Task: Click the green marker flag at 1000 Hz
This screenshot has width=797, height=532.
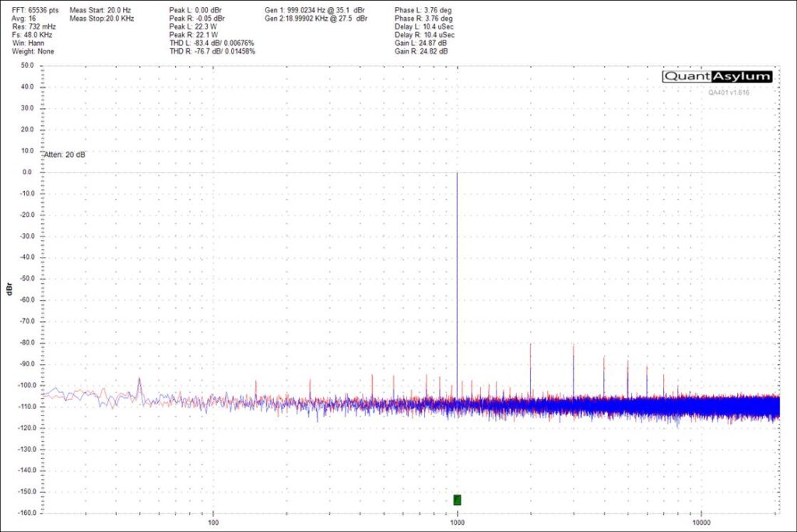Action: [457, 500]
